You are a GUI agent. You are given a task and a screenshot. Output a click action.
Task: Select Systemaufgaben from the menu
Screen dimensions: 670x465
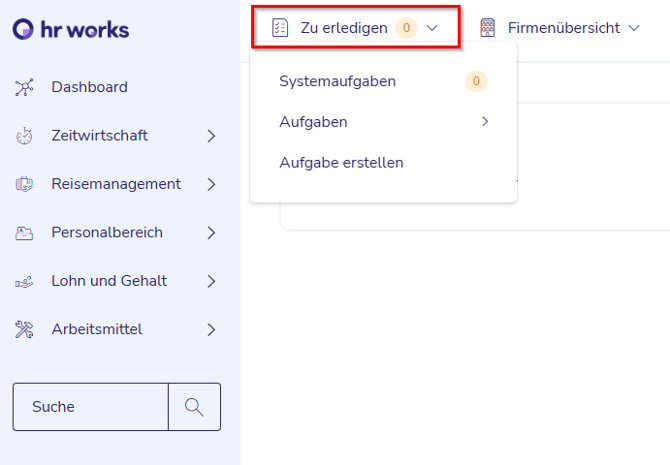[x=338, y=81]
